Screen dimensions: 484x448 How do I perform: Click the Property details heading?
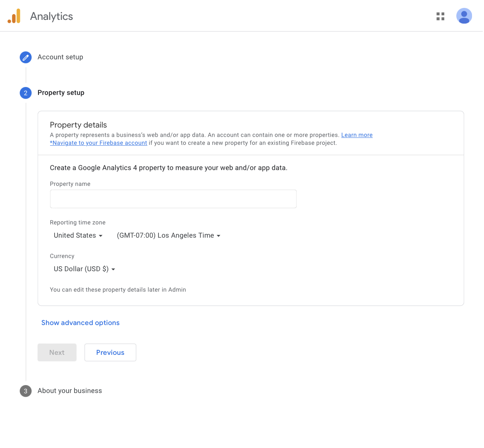(78, 125)
